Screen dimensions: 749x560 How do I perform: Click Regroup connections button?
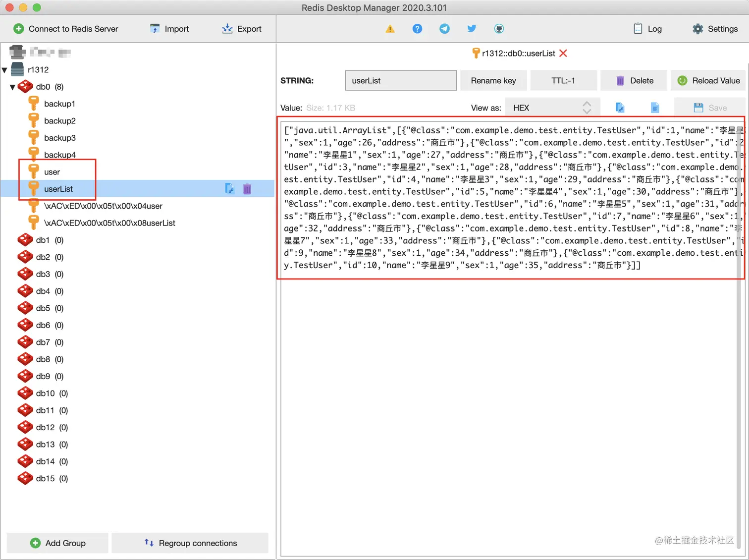click(190, 543)
